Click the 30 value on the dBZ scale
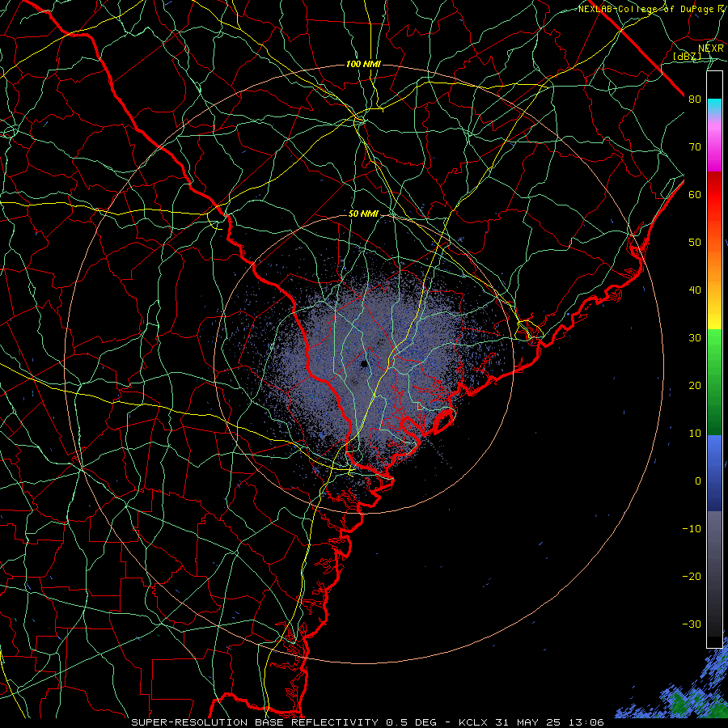 click(x=695, y=338)
